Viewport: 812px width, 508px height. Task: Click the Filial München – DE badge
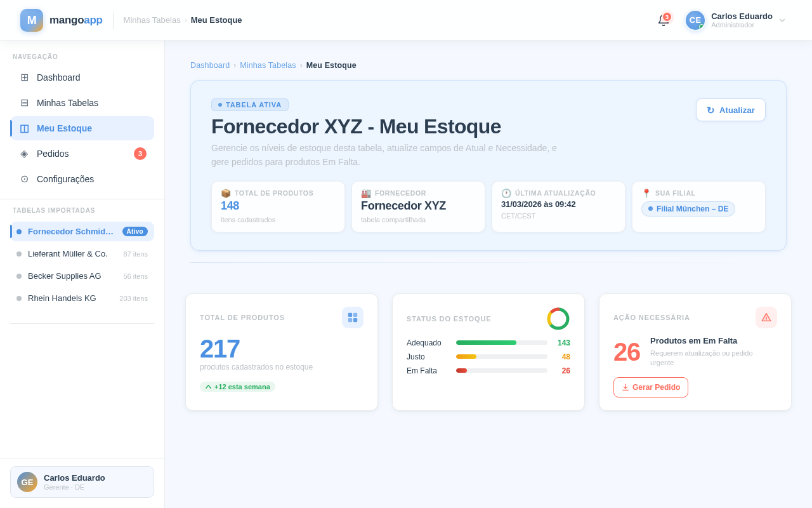point(688,209)
